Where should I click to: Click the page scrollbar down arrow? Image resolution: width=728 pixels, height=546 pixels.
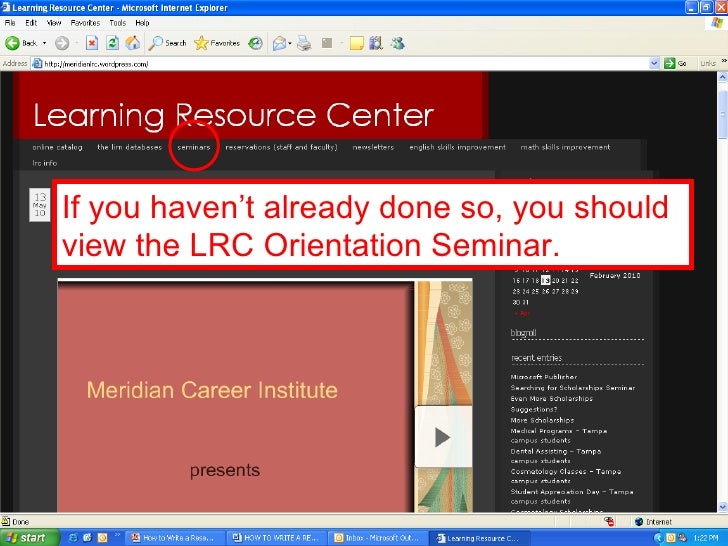(x=722, y=507)
